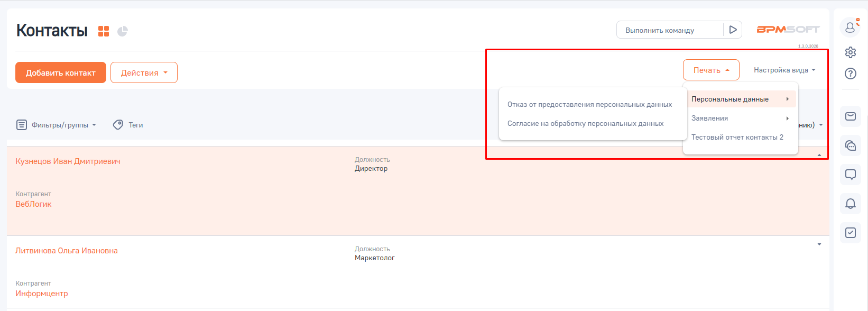This screenshot has width=868, height=311.
Task: Run command play arrow icon
Action: (x=733, y=30)
